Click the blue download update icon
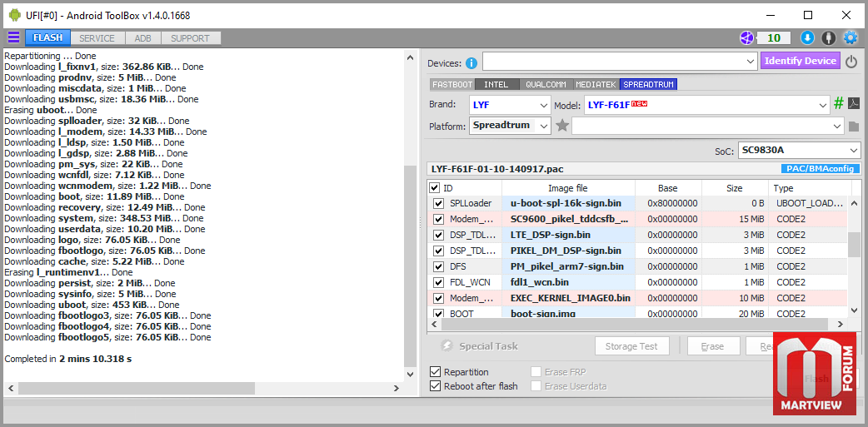This screenshot has height=427, width=868. coord(807,37)
